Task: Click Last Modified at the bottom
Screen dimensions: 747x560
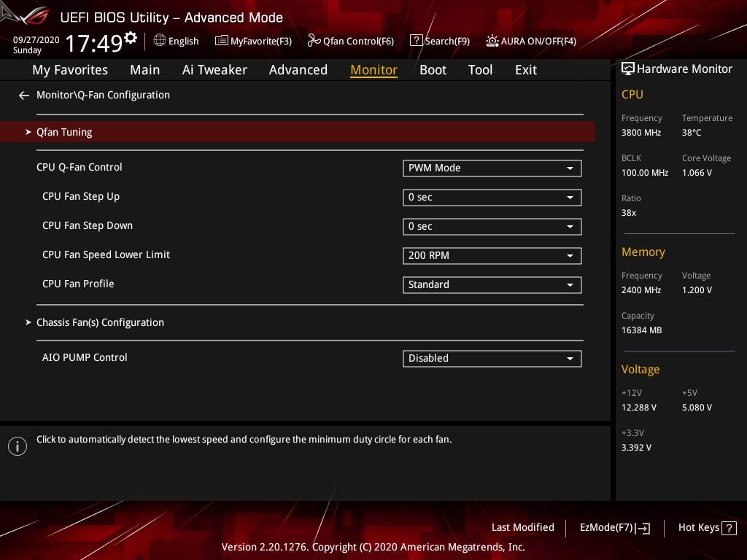Action: click(x=522, y=528)
